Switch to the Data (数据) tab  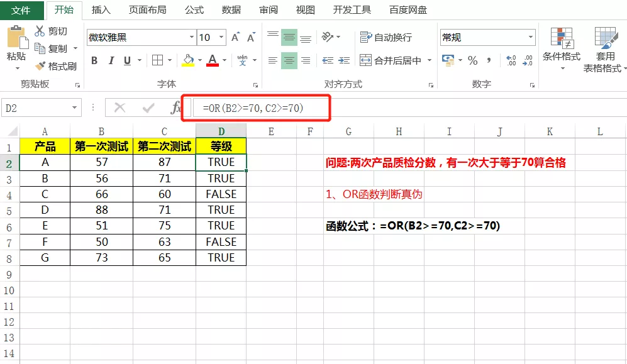231,10
